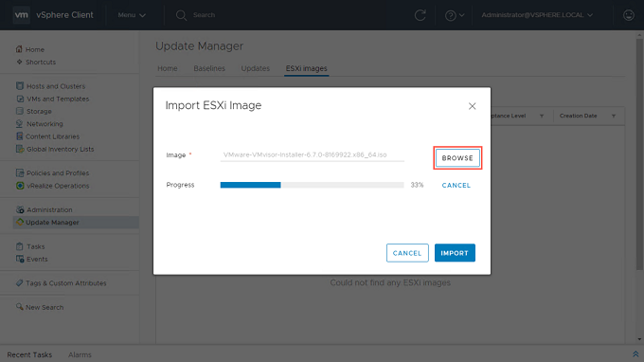Switch to the Updates tab
644x362 pixels.
(255, 68)
